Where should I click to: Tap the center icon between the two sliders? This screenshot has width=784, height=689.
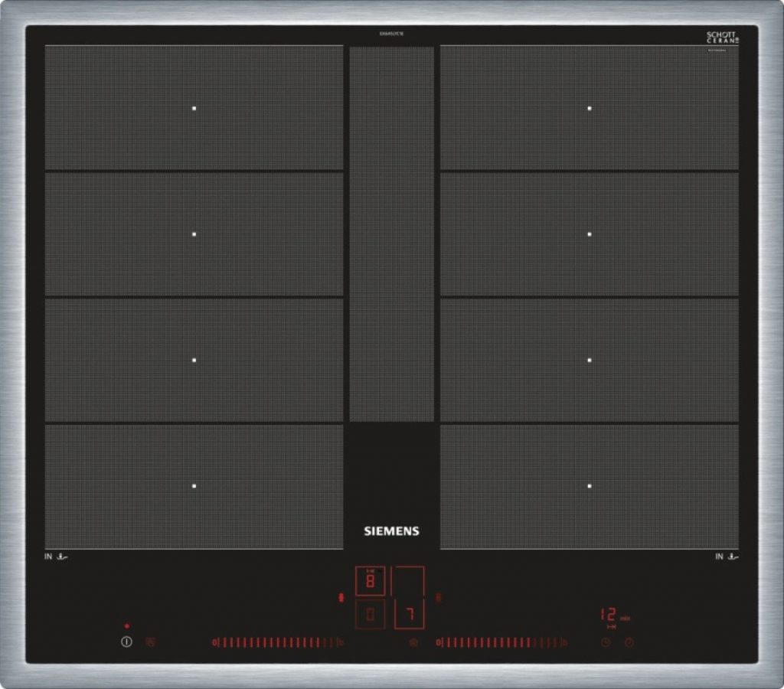tap(413, 643)
